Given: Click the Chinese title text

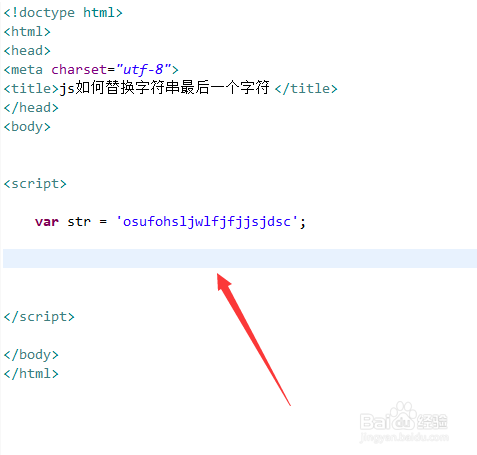Looking at the screenshot, I should coord(164,88).
